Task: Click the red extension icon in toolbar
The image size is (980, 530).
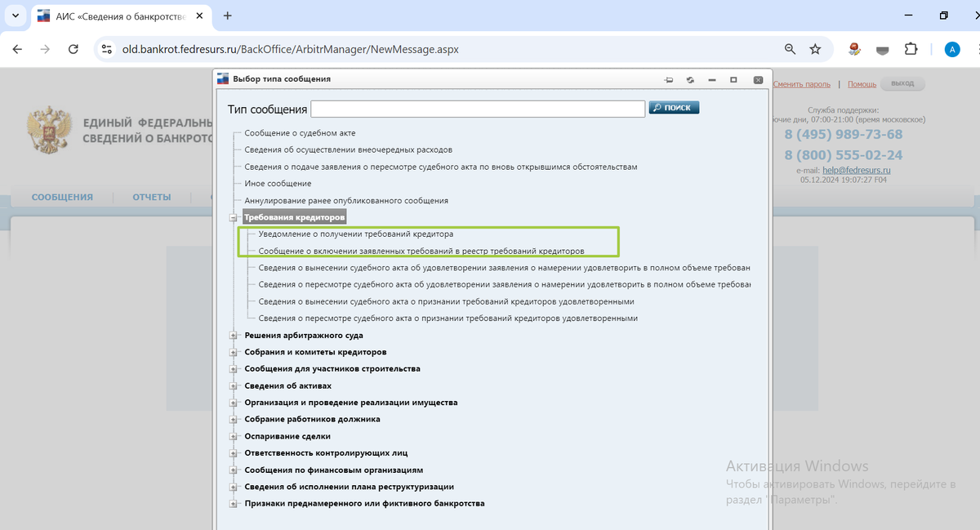Action: [854, 49]
